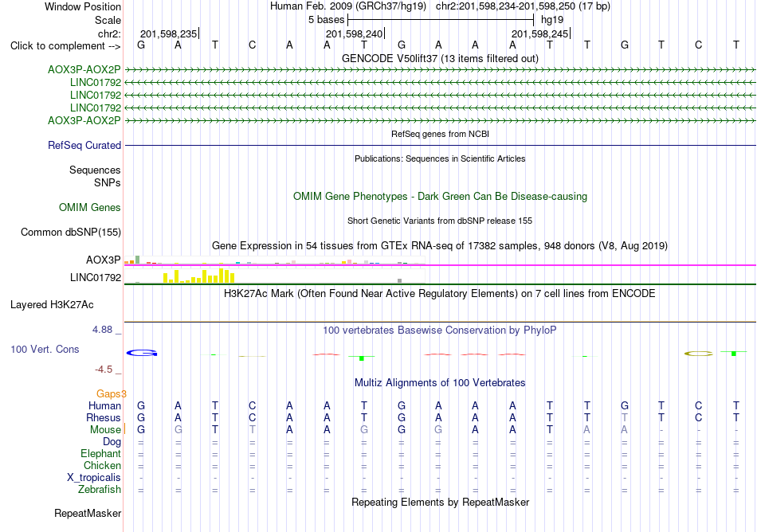Click the 201,598,245 position marker

pyautogui.click(x=540, y=33)
